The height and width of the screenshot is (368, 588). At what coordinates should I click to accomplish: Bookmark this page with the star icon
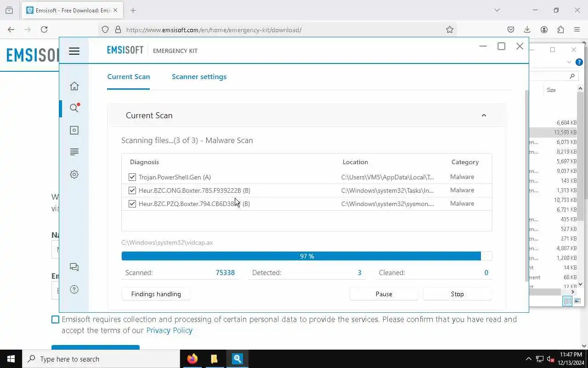tap(450, 29)
